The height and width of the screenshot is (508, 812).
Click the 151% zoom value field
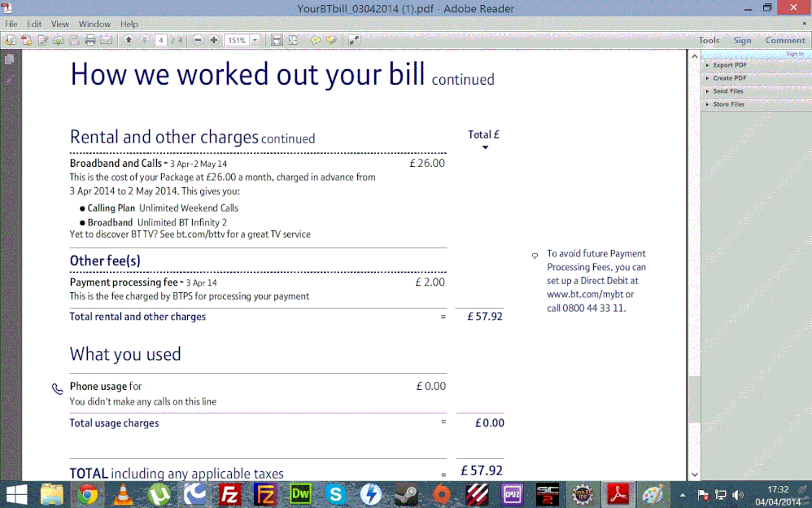[x=238, y=40]
